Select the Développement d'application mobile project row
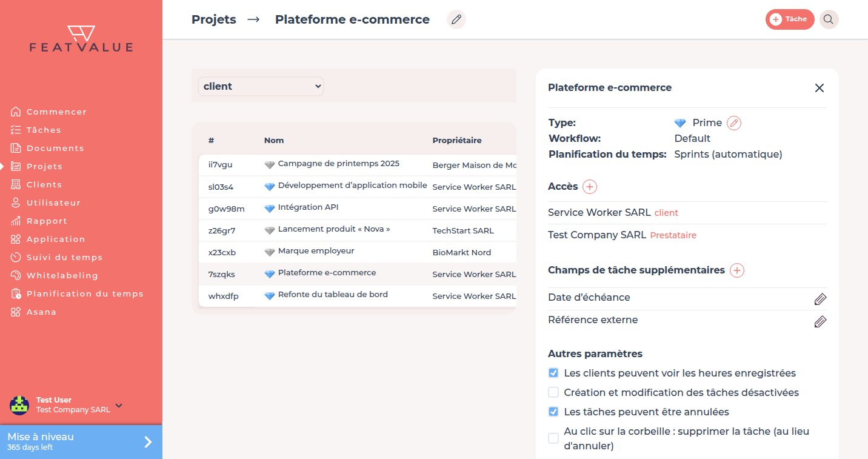The height and width of the screenshot is (459, 868). pos(358,187)
